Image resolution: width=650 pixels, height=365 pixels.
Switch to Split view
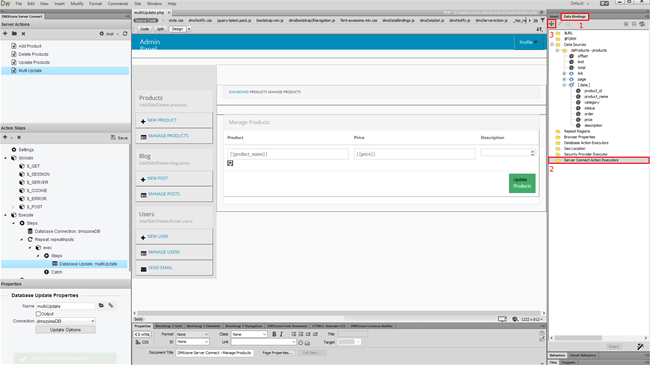click(x=160, y=29)
